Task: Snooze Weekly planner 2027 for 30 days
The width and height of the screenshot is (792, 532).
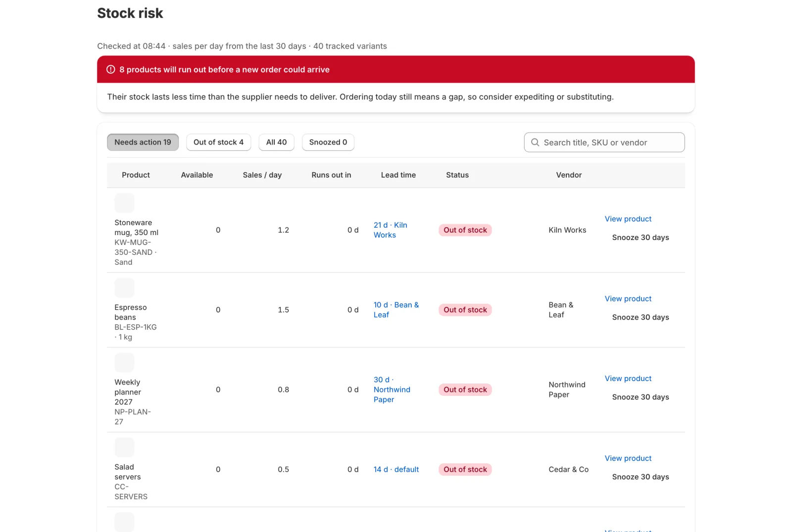Action: click(640, 397)
